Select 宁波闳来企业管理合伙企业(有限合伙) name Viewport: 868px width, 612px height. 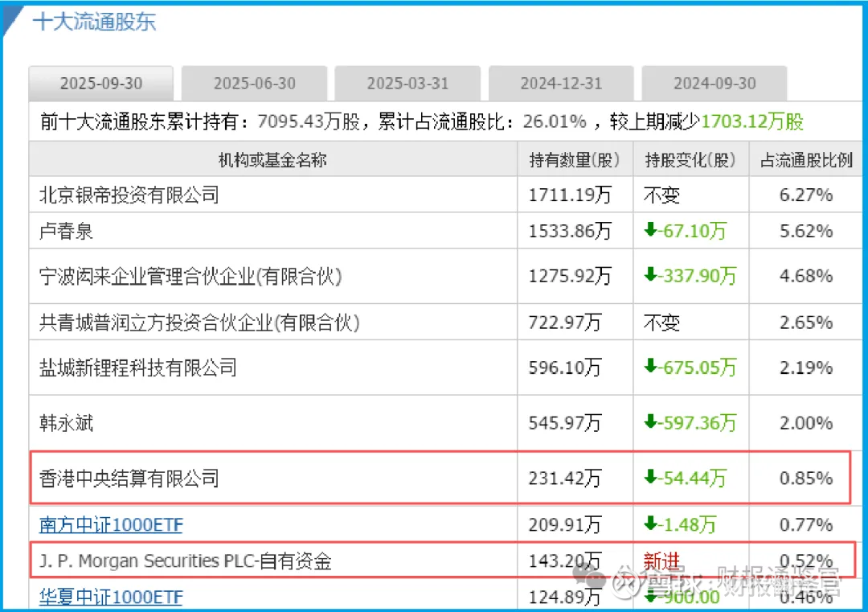pyautogui.click(x=190, y=276)
